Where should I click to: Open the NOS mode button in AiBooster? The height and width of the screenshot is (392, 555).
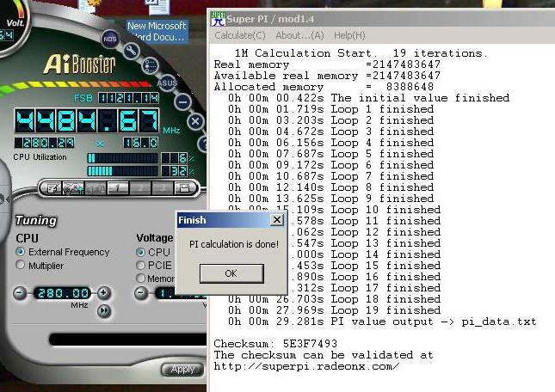pyautogui.click(x=110, y=39)
